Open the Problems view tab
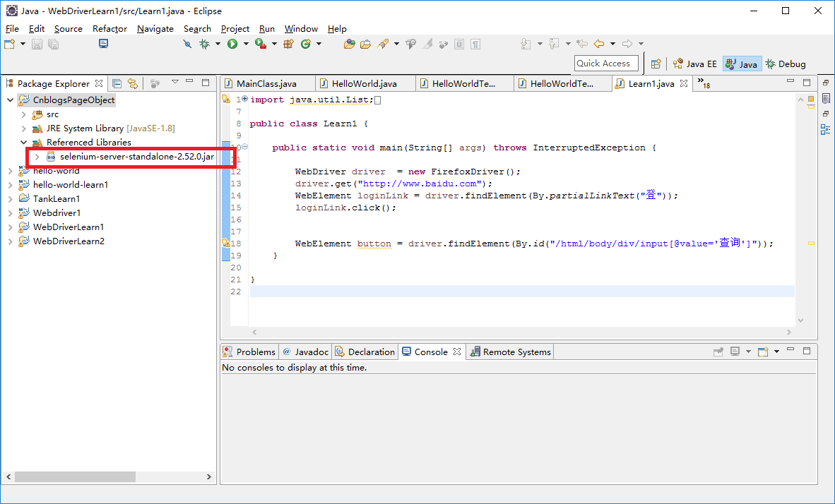Image resolution: width=835 pixels, height=504 pixels. 249,352
